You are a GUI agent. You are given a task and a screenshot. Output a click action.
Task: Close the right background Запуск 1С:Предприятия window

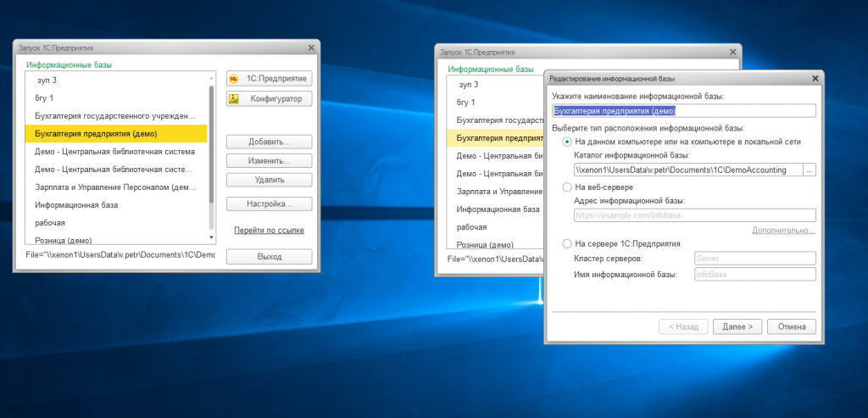733,52
